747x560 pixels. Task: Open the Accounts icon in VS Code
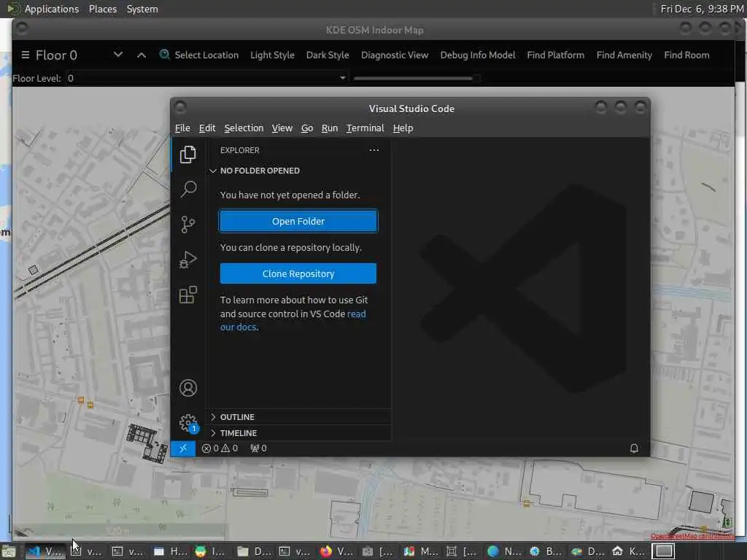click(x=188, y=388)
